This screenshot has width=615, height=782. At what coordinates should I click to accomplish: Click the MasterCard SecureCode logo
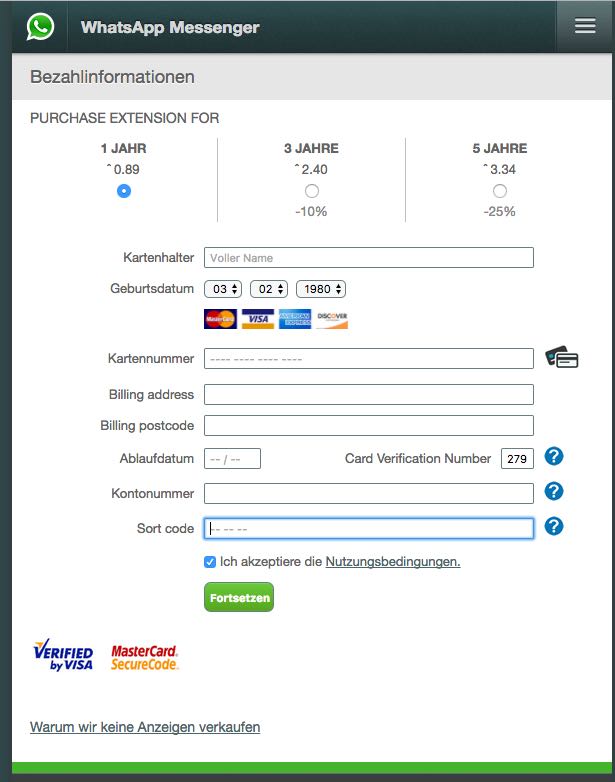tap(144, 657)
